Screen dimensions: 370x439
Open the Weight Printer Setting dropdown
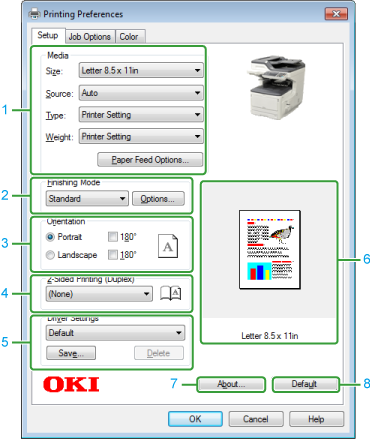[141, 136]
